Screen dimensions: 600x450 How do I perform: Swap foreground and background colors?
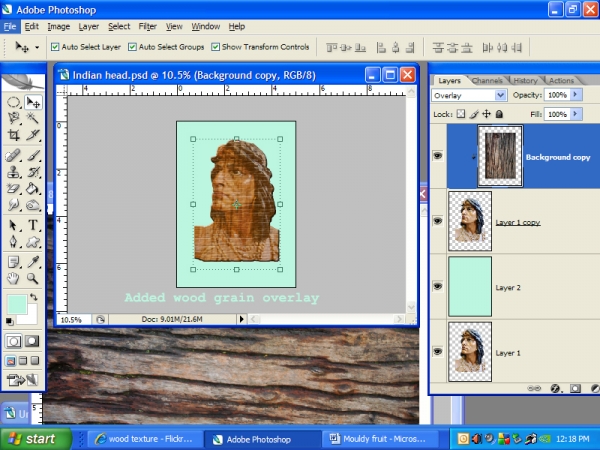point(34,297)
